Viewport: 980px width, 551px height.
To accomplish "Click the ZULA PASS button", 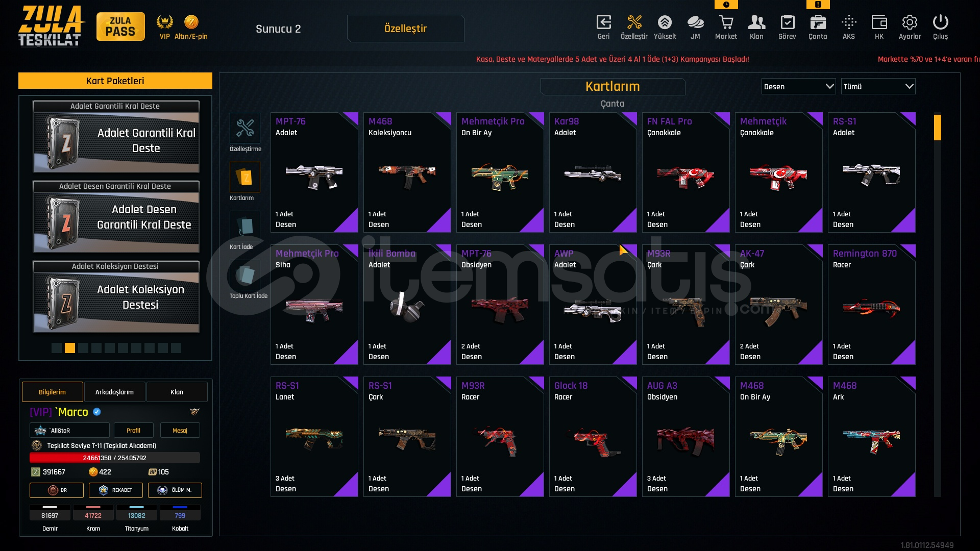I will coord(120,27).
